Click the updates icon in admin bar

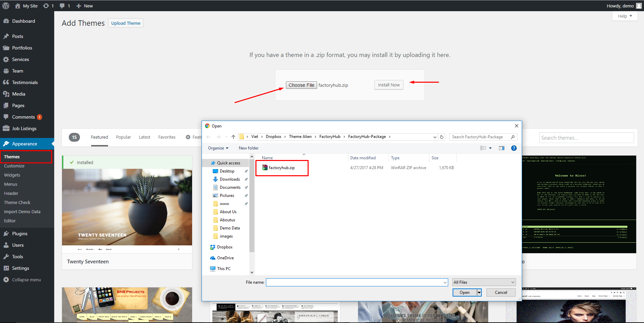click(48, 6)
